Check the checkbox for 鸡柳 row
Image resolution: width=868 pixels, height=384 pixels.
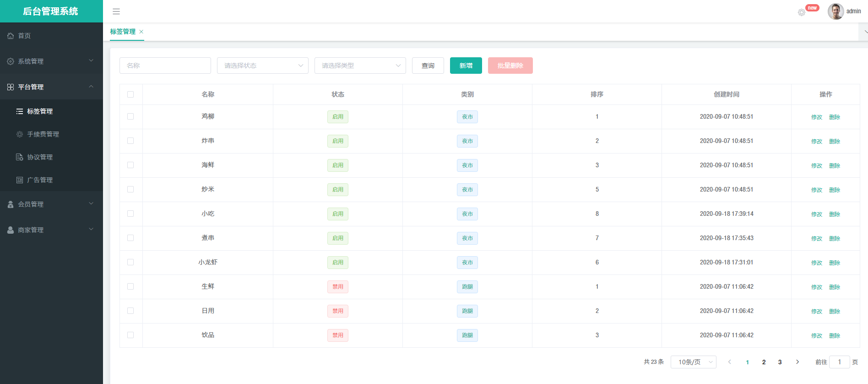pyautogui.click(x=130, y=116)
